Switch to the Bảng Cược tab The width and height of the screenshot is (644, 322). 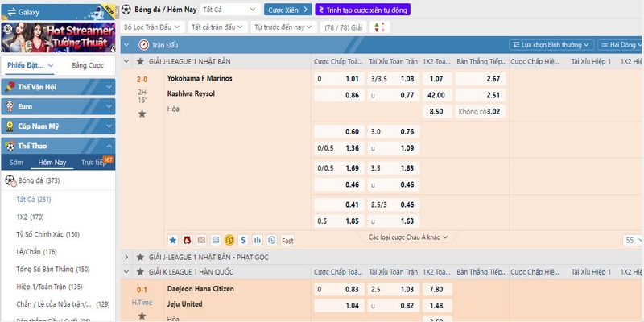pos(87,65)
